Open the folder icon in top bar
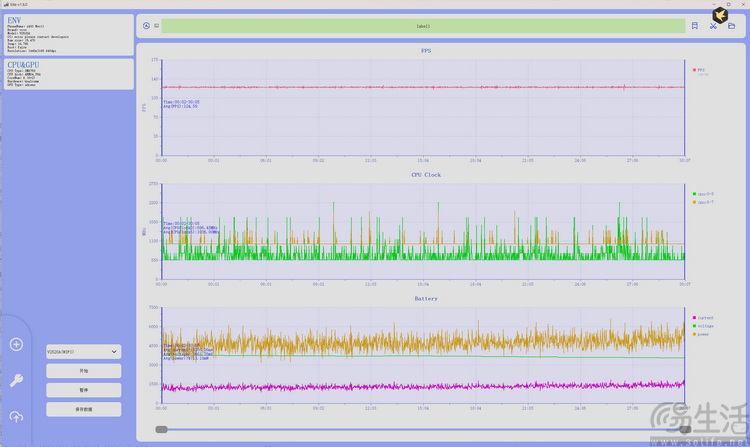Screen dimensions: 750x447 (x=731, y=26)
